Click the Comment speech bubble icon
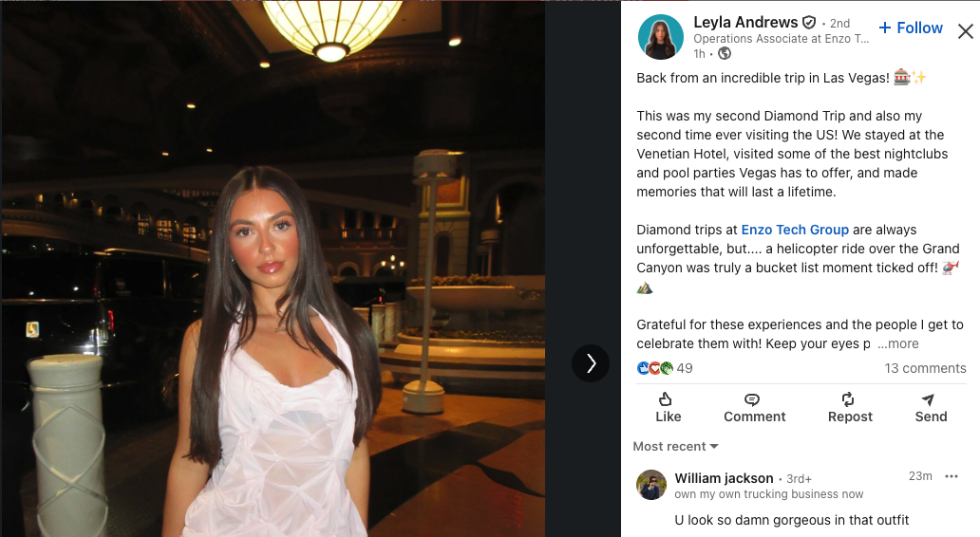Screen dimensions: 980x537 [x=752, y=399]
